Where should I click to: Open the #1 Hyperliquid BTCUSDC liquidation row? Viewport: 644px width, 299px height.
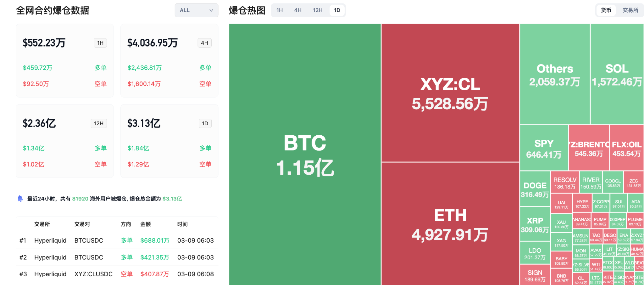(116, 240)
